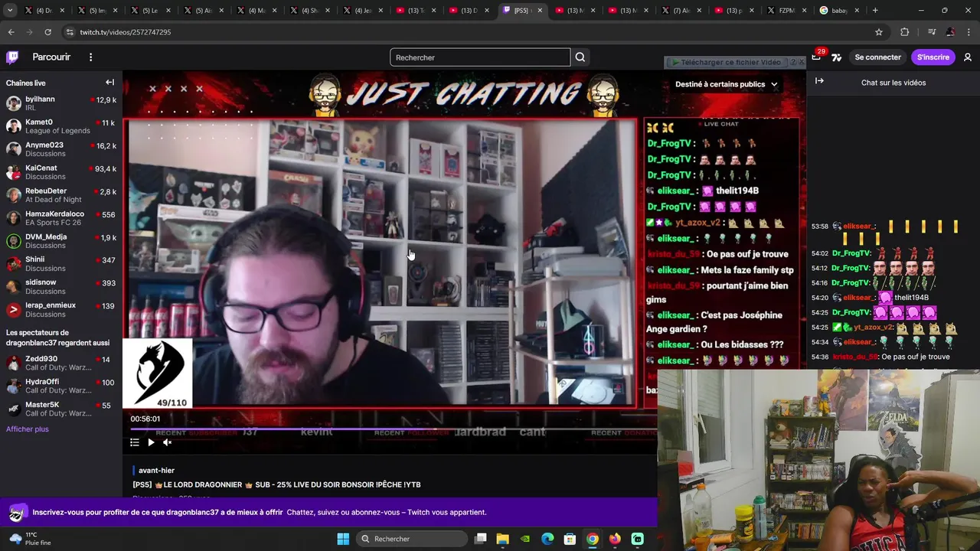Viewport: 980px width, 551px height.
Task: Switch to the FZPM browser tab
Action: [786, 11]
